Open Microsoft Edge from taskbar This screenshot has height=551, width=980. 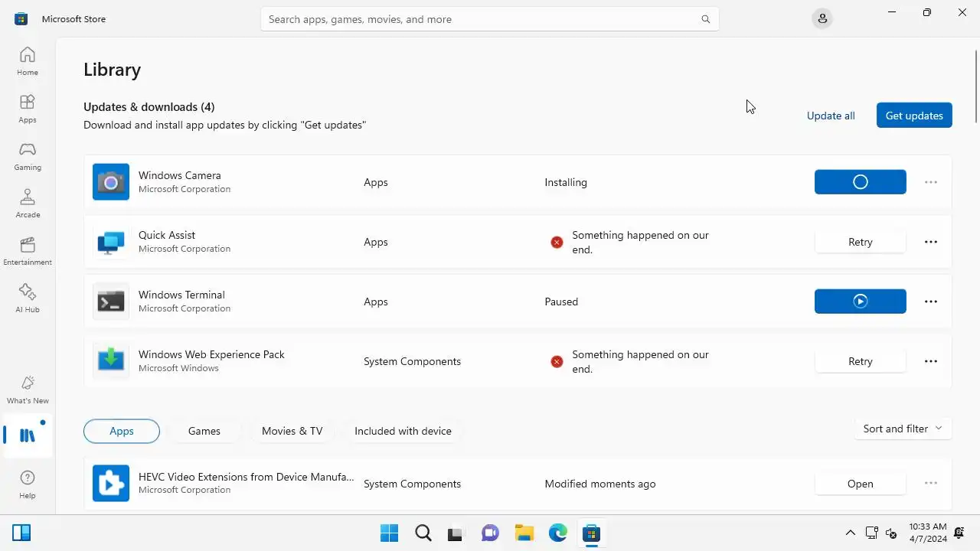(x=557, y=533)
